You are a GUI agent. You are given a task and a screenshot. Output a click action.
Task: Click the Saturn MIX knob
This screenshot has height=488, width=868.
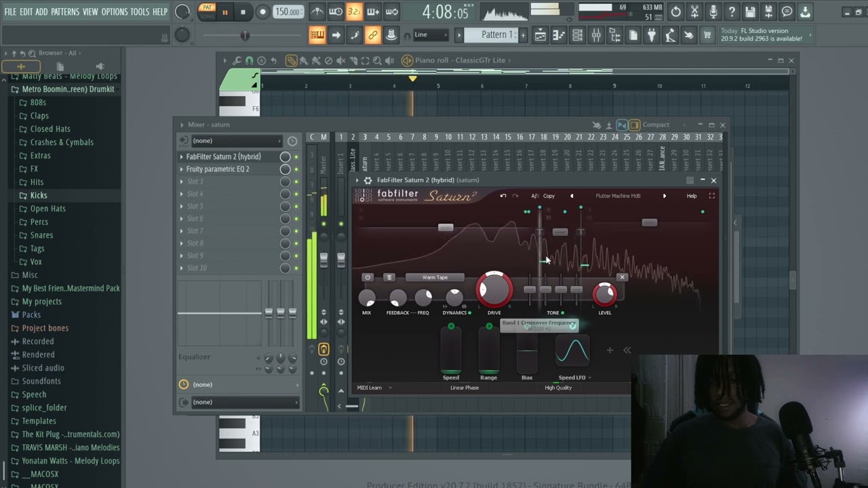[367, 298]
